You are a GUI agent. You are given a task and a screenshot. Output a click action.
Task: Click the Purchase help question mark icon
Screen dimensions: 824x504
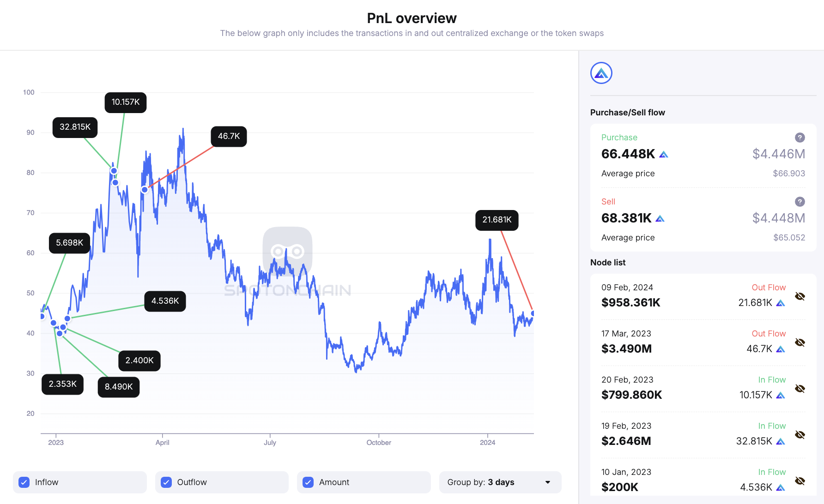(800, 138)
